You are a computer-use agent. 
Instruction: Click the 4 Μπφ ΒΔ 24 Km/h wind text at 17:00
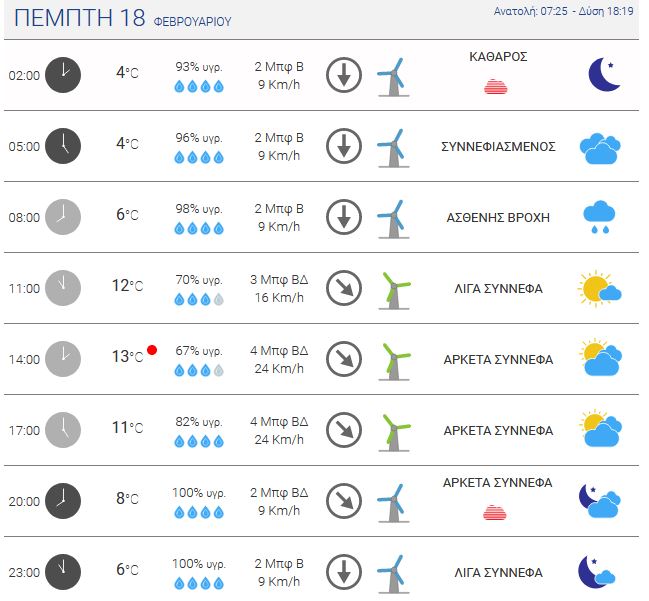pyautogui.click(x=279, y=430)
